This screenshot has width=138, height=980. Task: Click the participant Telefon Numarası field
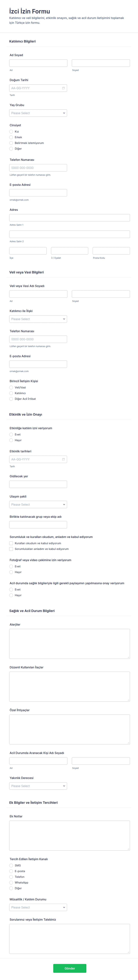(x=38, y=168)
